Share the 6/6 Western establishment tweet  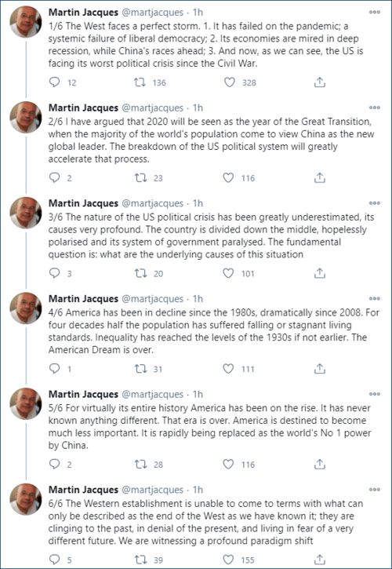pyautogui.click(x=319, y=560)
